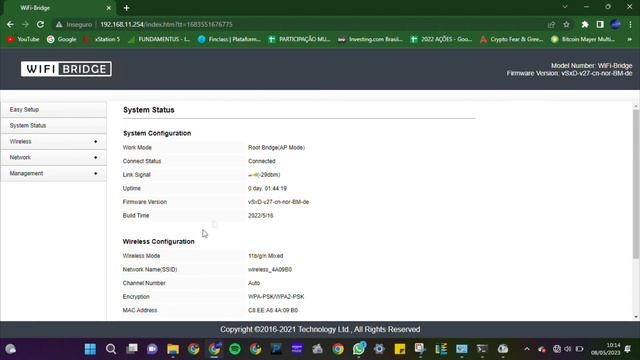Open the Chat icon on the taskbar
The image size is (640, 360).
tap(152, 349)
